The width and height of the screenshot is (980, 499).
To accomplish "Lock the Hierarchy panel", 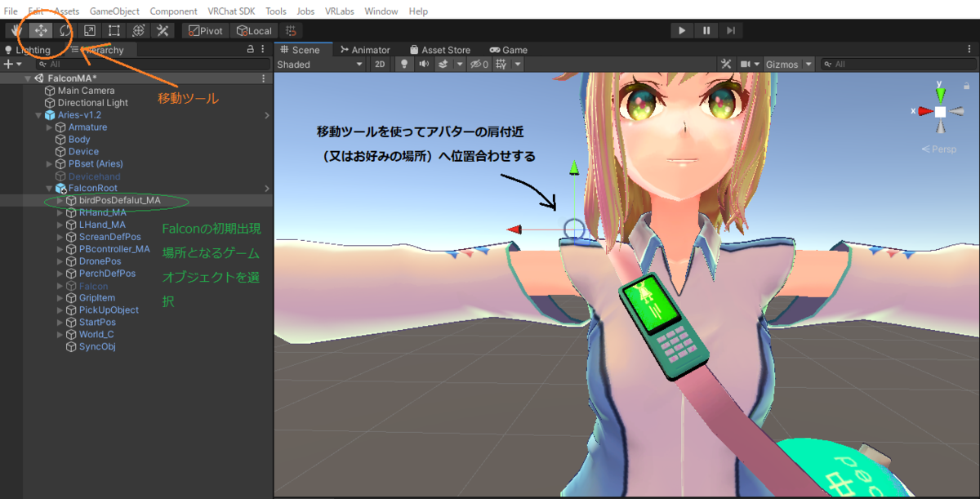I will pos(250,50).
